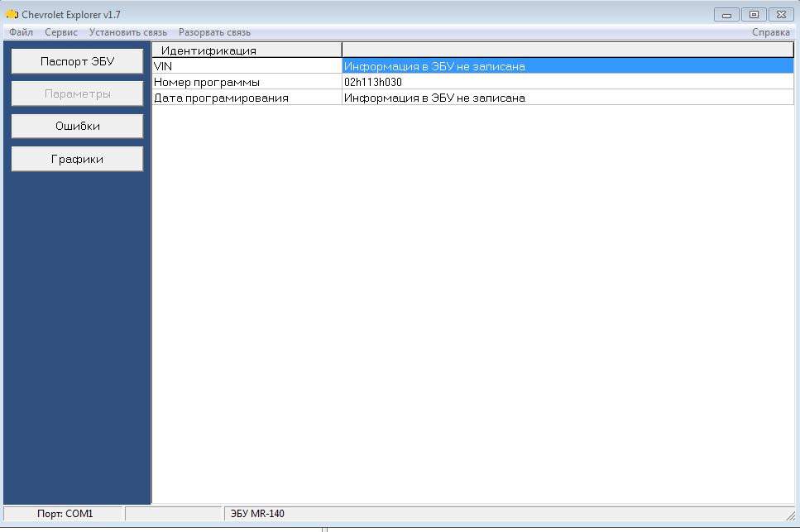The width and height of the screenshot is (800, 532).
Task: Select the highlighted VIN value cell
Action: tap(568, 66)
